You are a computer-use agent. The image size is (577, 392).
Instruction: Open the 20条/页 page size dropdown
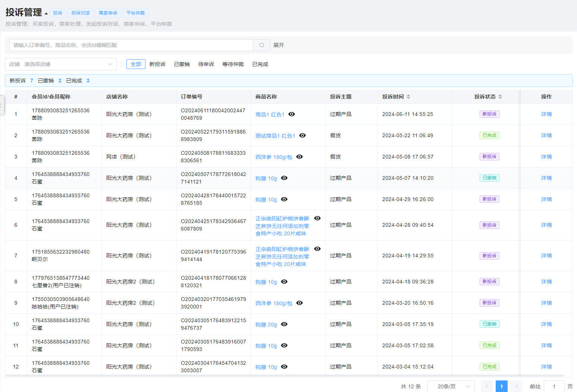click(451, 386)
